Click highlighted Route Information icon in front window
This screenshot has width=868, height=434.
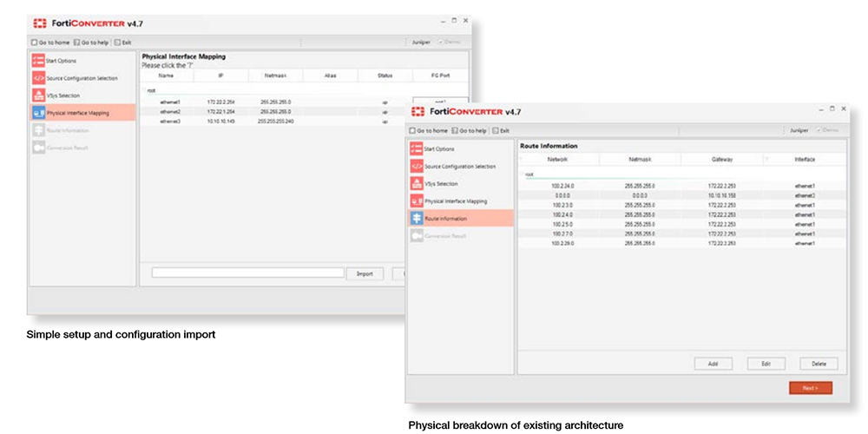[x=417, y=218]
